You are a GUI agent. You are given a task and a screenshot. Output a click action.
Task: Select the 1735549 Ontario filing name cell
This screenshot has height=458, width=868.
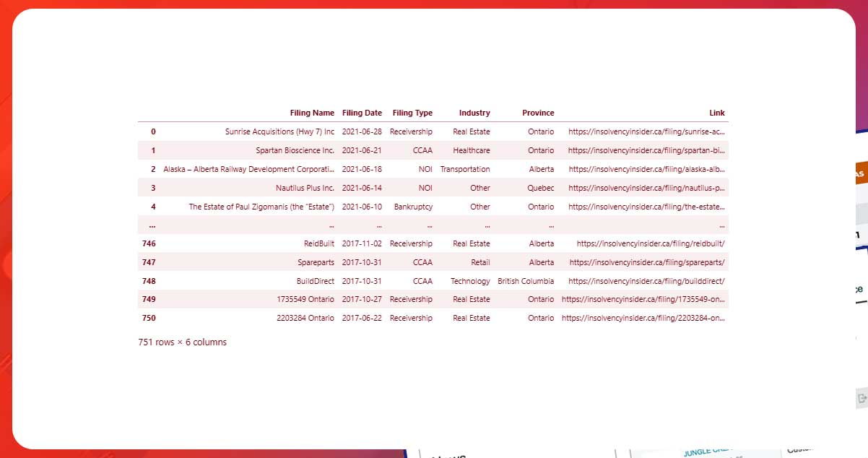305,299
